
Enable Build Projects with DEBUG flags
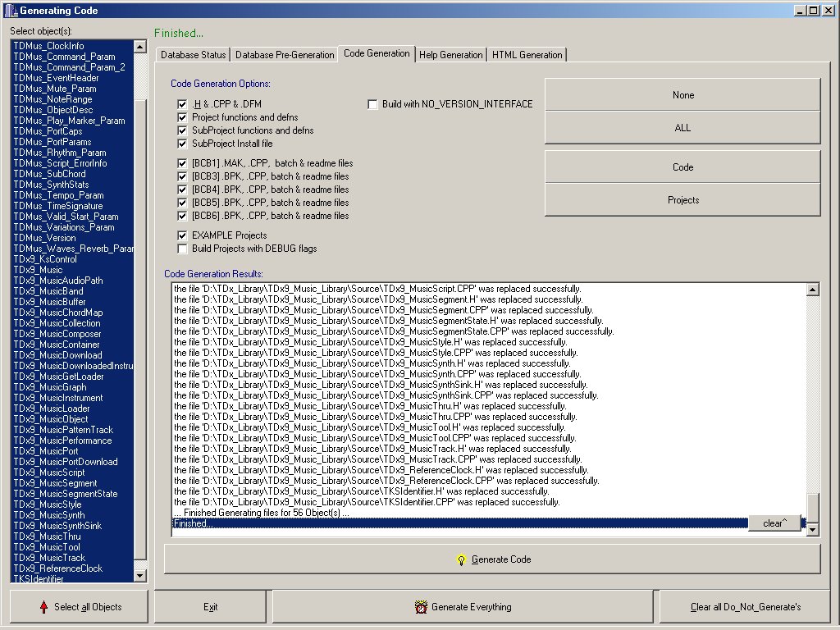(x=183, y=249)
